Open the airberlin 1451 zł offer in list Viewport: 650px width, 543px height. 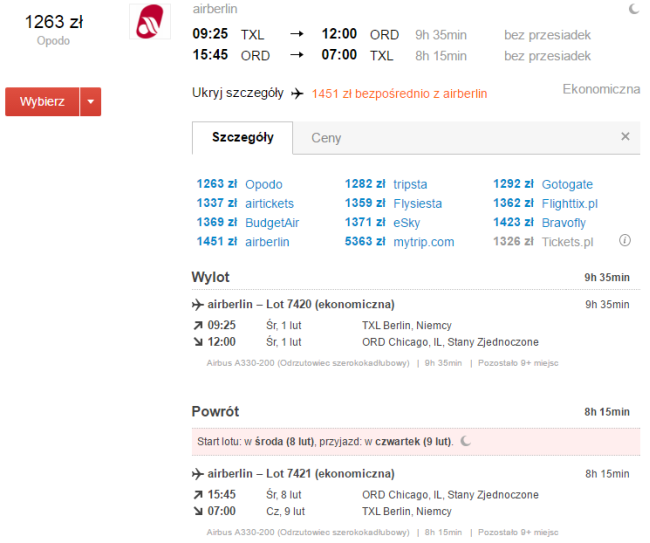pyautogui.click(x=243, y=241)
